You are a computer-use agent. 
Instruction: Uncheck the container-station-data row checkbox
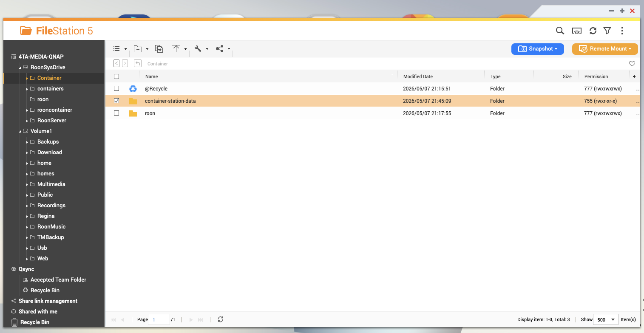click(116, 101)
